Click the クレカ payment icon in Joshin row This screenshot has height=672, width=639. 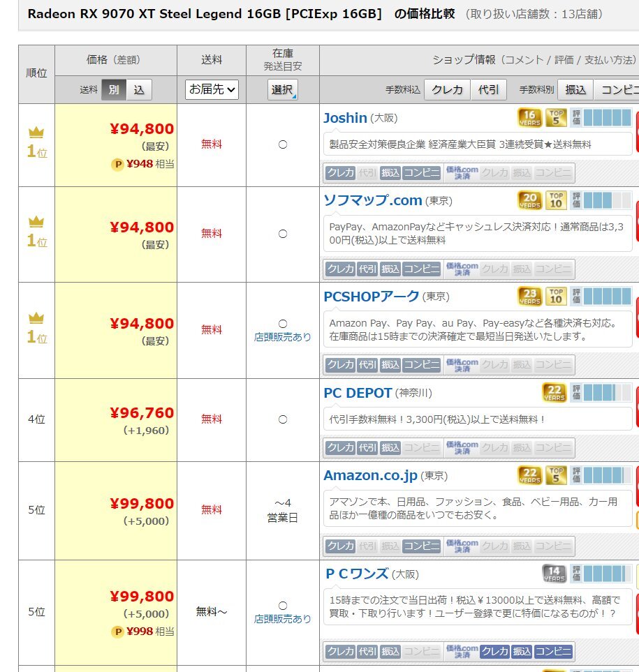point(341,173)
